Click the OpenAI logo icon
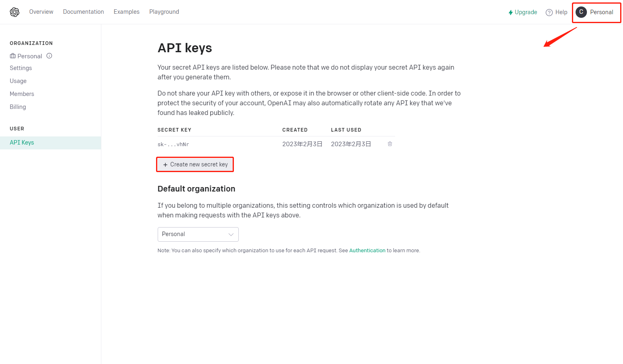Viewport: 623px width, 364px height. coord(15,12)
